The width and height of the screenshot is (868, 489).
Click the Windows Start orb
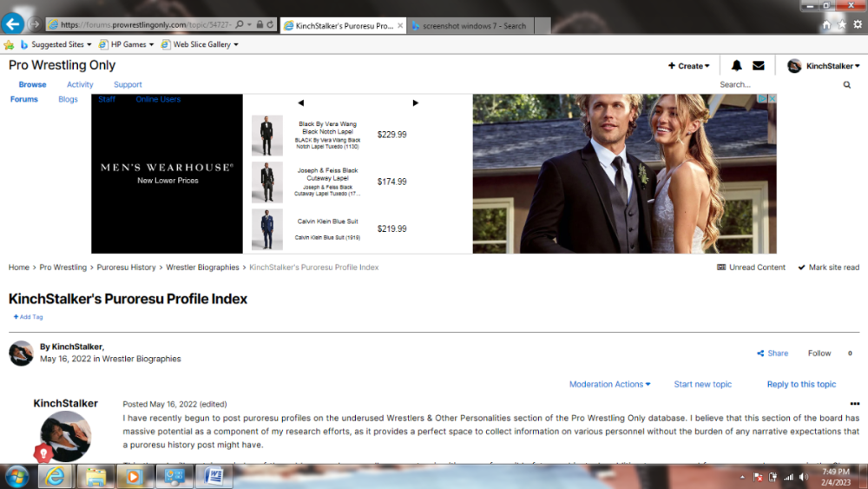tap(17, 476)
